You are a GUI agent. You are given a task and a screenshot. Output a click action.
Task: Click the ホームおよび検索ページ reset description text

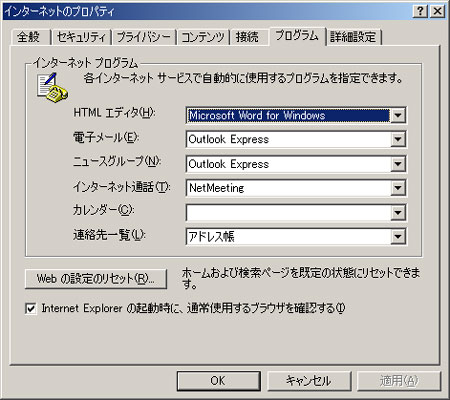coord(301,278)
